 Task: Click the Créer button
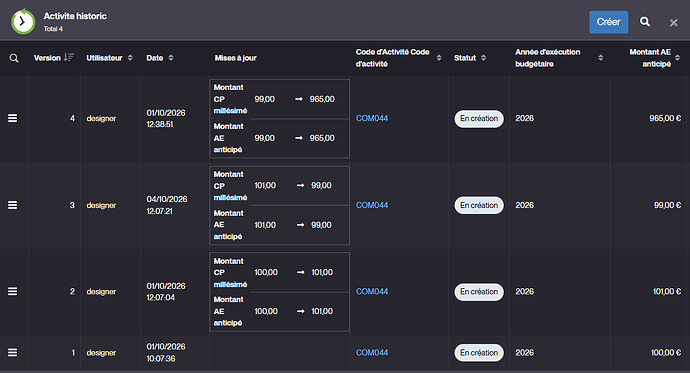point(609,22)
